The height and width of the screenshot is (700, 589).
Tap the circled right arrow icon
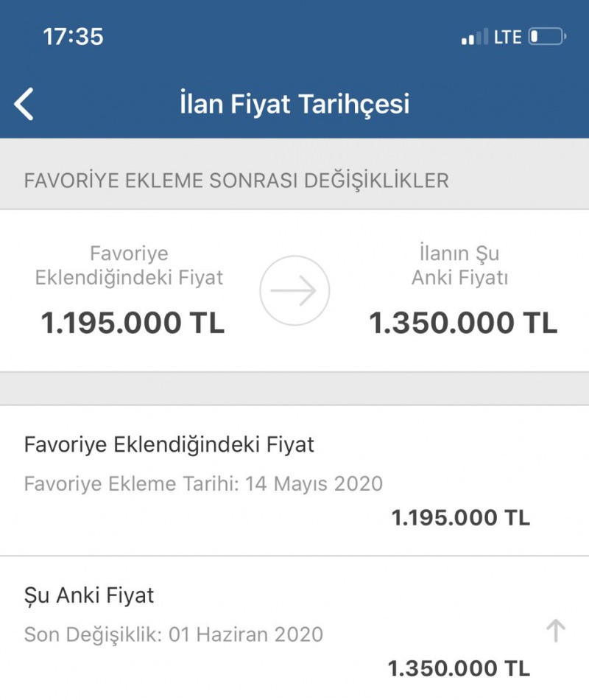294,290
